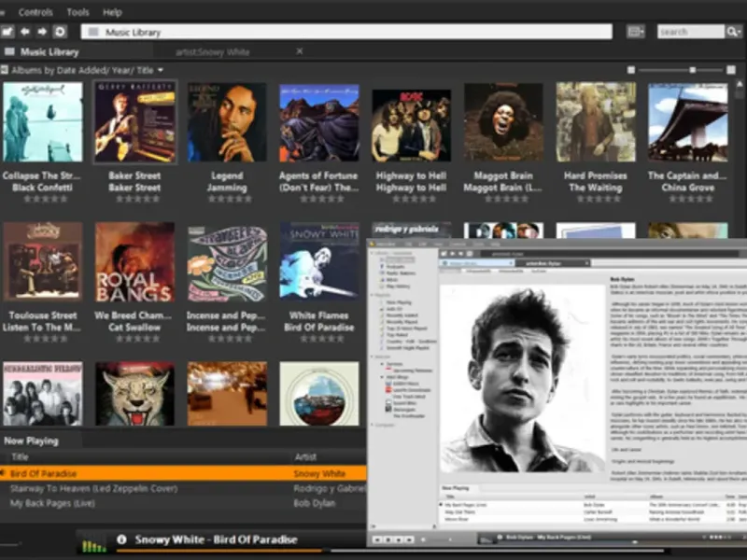
Task: Click the Music Library address bar
Action: [346, 32]
